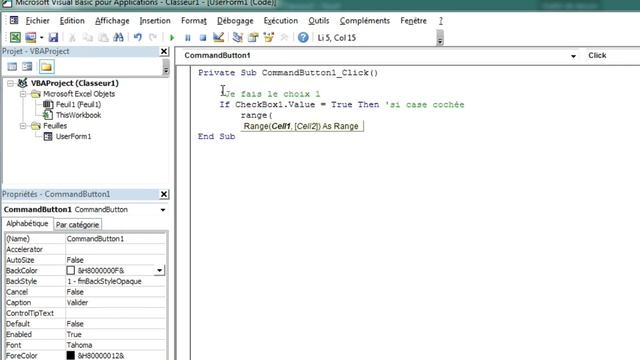Toggle Folders view in Project panel

tap(47, 67)
